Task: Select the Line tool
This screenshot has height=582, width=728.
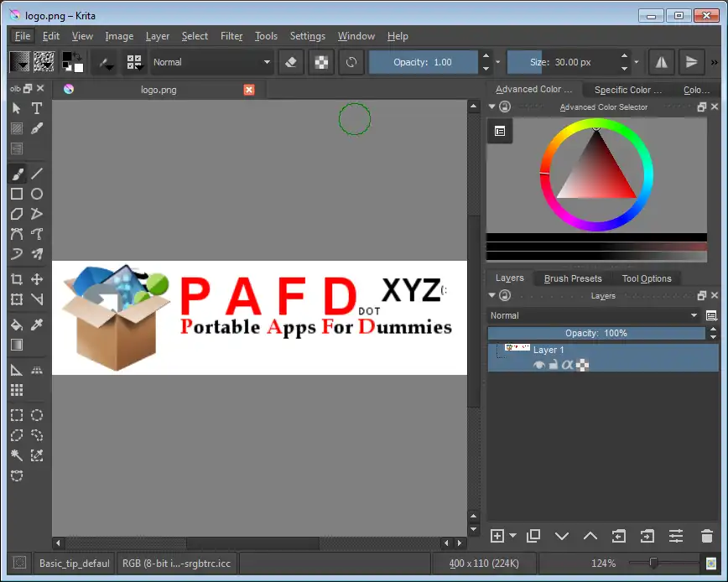Action: point(37,174)
